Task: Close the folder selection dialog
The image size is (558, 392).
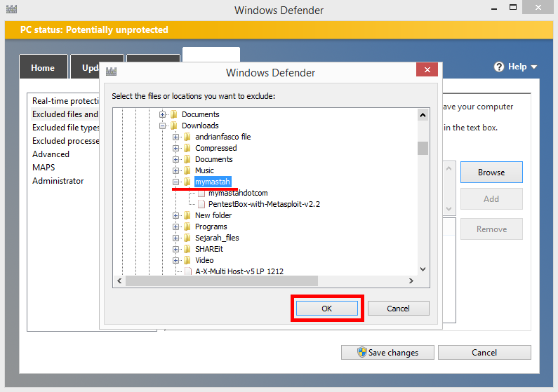Action: [x=427, y=69]
